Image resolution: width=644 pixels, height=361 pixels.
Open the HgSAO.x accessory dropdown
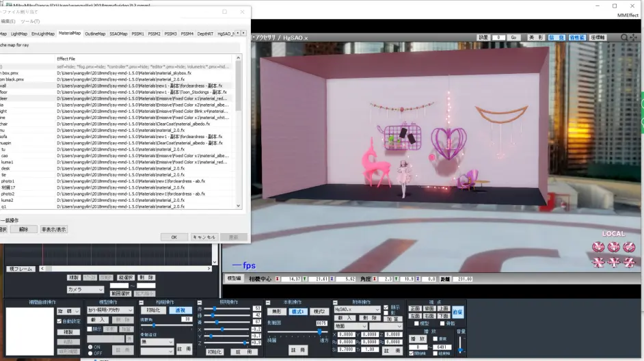point(358,309)
